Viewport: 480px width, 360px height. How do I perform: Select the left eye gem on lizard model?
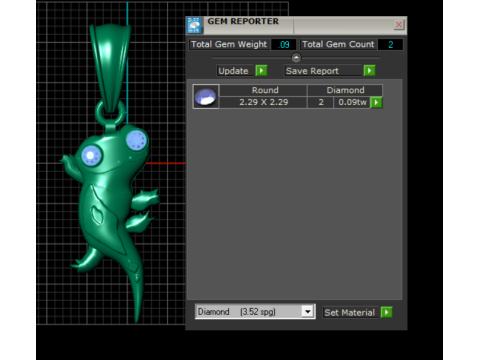click(x=92, y=156)
